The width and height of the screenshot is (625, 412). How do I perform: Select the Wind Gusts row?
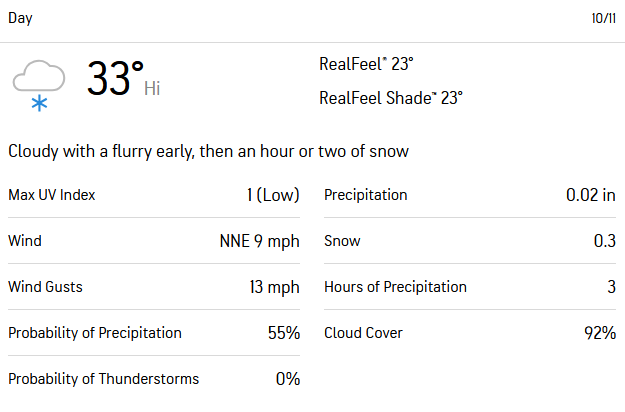(154, 287)
